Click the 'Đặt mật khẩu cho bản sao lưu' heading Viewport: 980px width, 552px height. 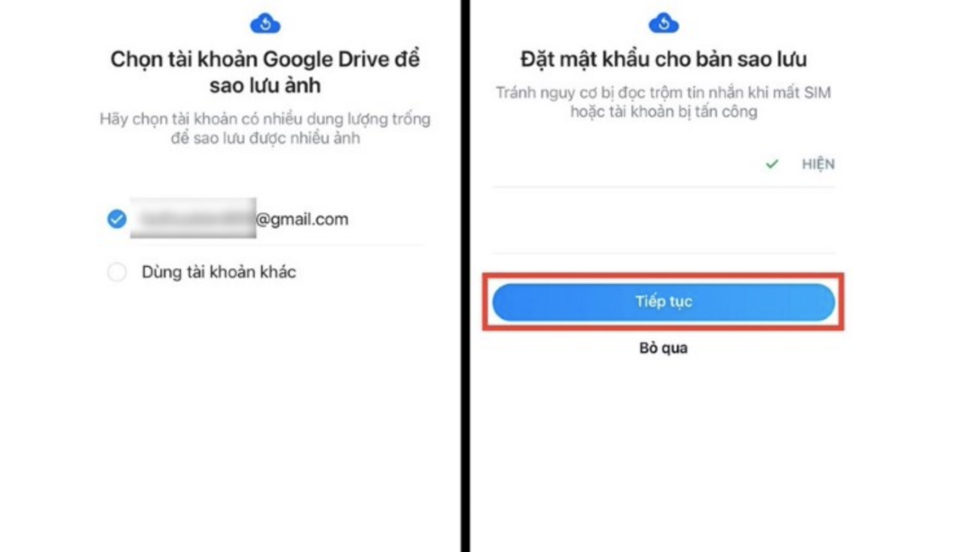click(663, 60)
